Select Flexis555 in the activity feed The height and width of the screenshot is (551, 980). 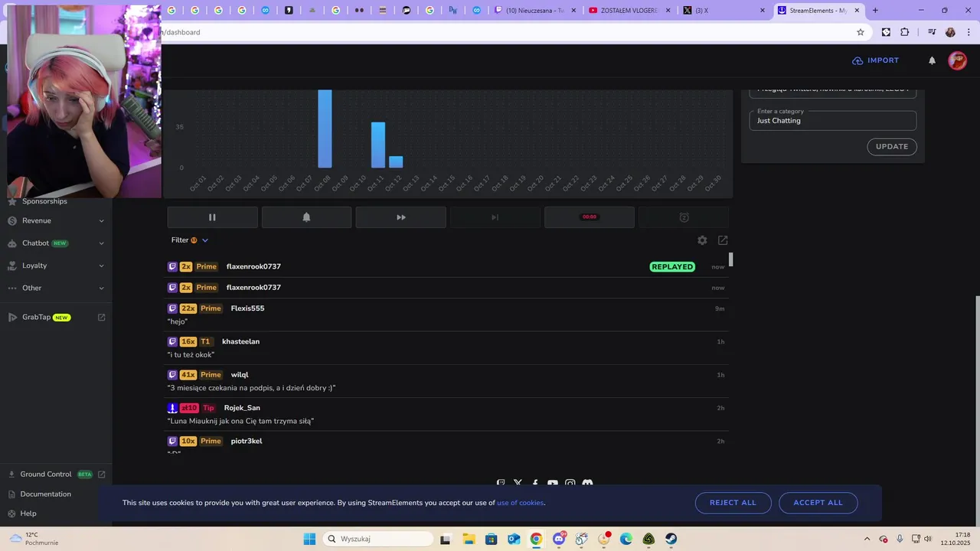point(247,308)
